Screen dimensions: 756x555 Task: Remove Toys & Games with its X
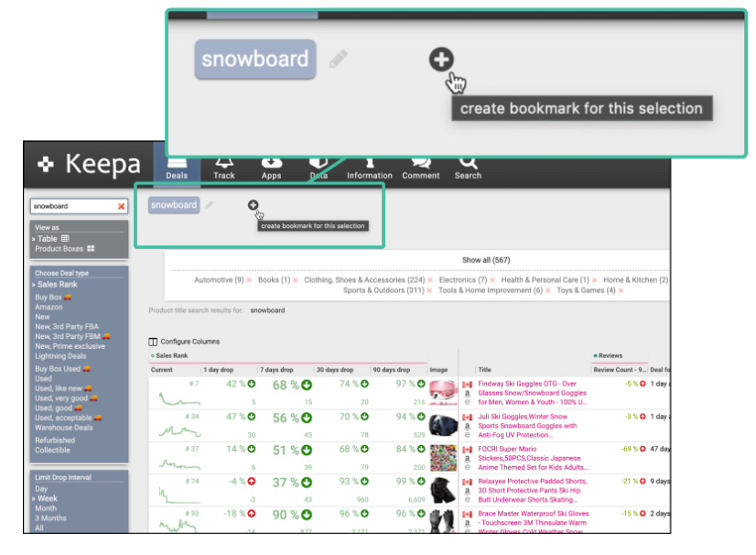pos(621,290)
